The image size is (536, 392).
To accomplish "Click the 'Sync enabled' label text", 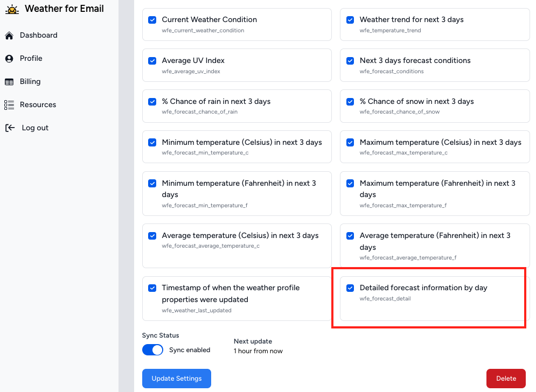I will coord(190,350).
